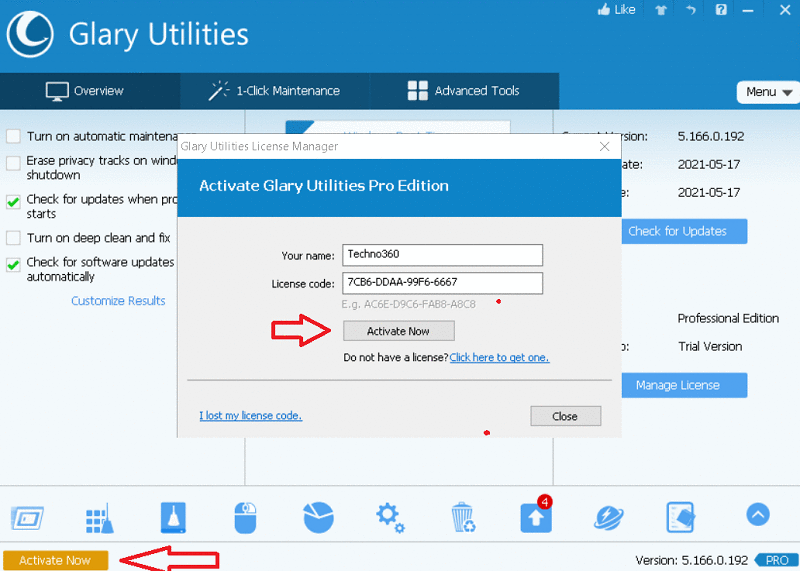Image resolution: width=800 pixels, height=571 pixels.
Task: Enable Turn on deep clean and fix
Action: click(14, 238)
